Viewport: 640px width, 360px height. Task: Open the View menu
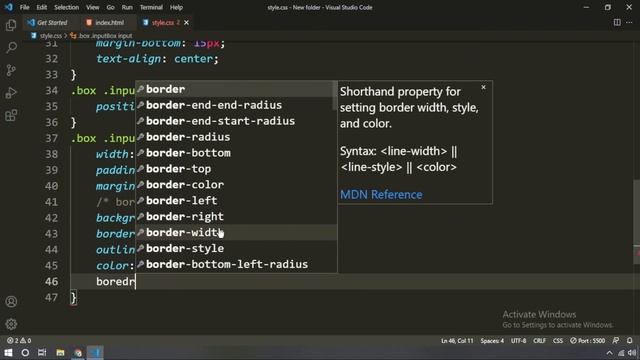point(93,7)
